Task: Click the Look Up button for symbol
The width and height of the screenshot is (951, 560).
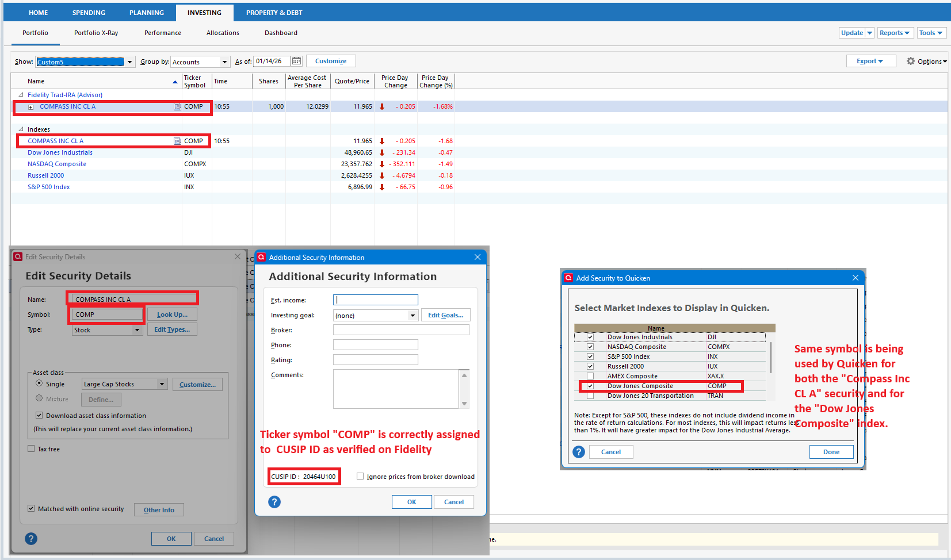Action: 172,314
